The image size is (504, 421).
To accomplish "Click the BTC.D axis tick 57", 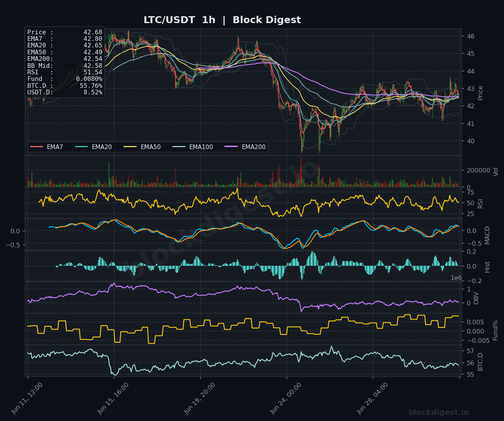I will [x=471, y=351].
